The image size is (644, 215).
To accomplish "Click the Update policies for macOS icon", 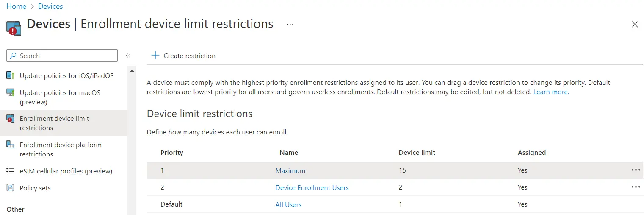I will [11, 92].
